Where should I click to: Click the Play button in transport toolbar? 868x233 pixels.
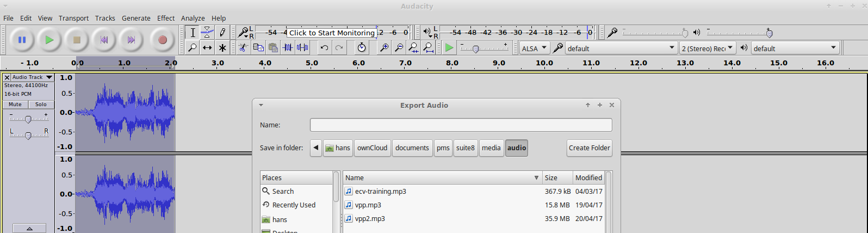[x=49, y=40]
